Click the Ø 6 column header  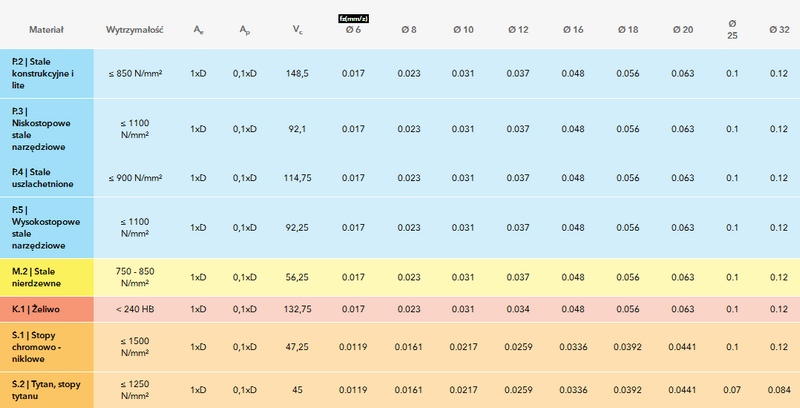point(353,30)
